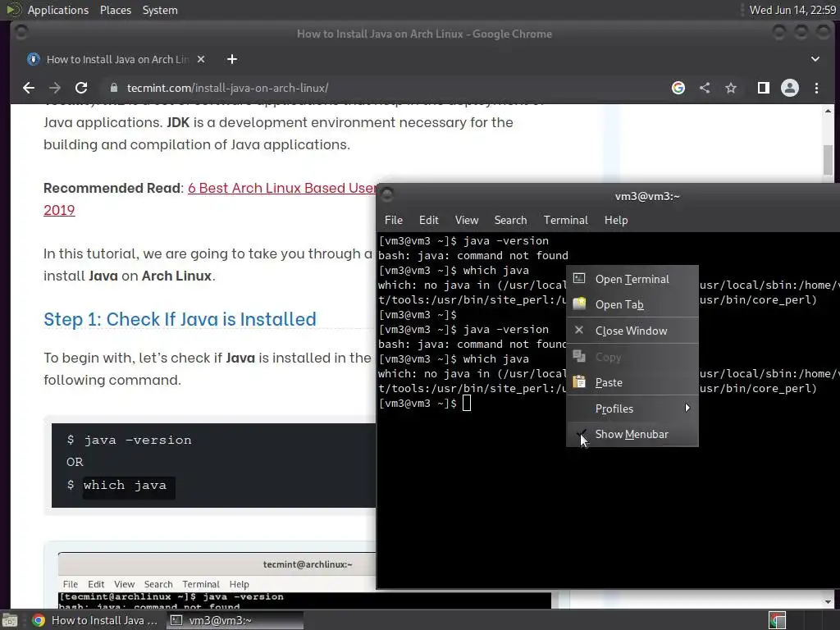The height and width of the screenshot is (630, 840).
Task: Select Paste in the context menu
Action: point(632,382)
